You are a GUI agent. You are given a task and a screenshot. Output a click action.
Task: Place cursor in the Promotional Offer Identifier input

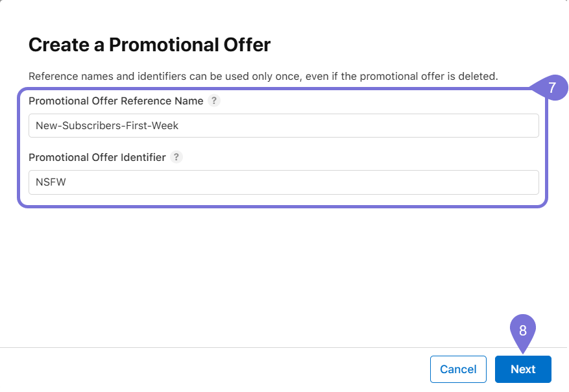284,182
